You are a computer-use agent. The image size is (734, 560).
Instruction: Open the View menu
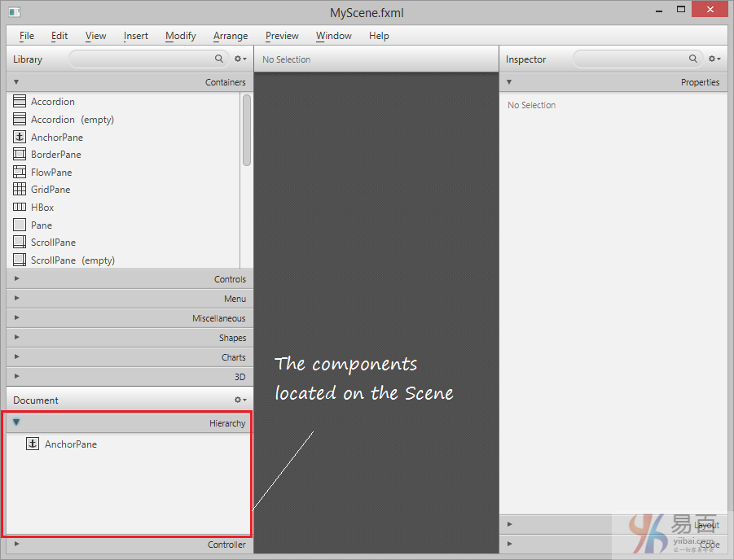pos(95,36)
